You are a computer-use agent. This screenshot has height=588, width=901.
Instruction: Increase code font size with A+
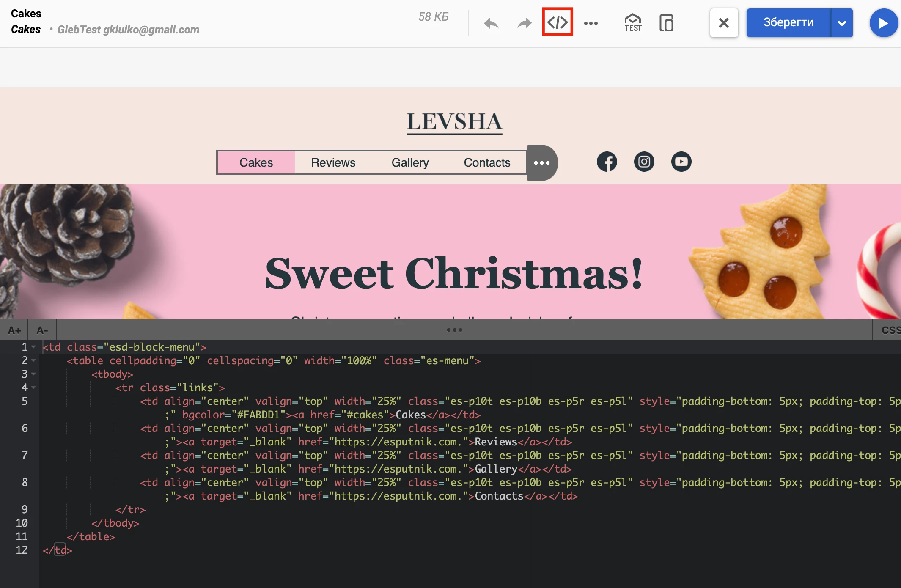14,330
